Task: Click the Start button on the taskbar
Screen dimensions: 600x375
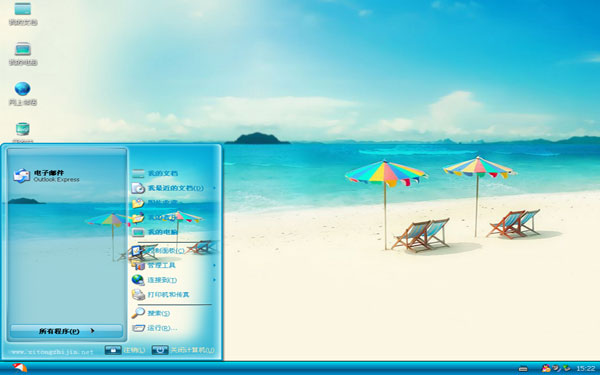Action: 19,368
